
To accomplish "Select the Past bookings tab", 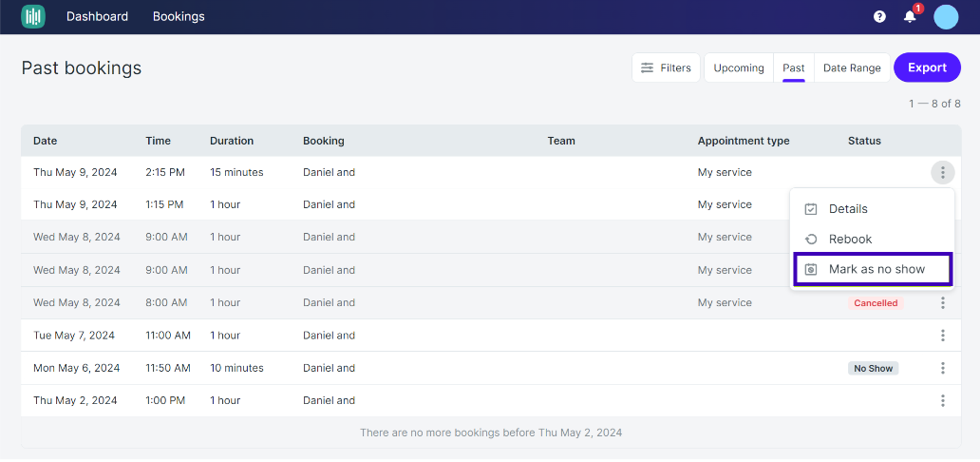I will [x=794, y=67].
